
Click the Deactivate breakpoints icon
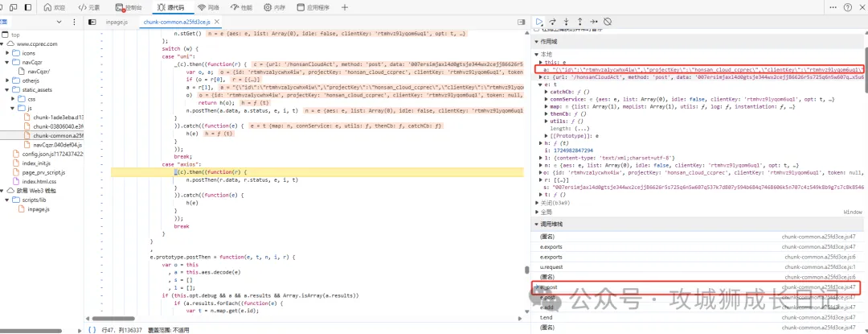pyautogui.click(x=608, y=21)
